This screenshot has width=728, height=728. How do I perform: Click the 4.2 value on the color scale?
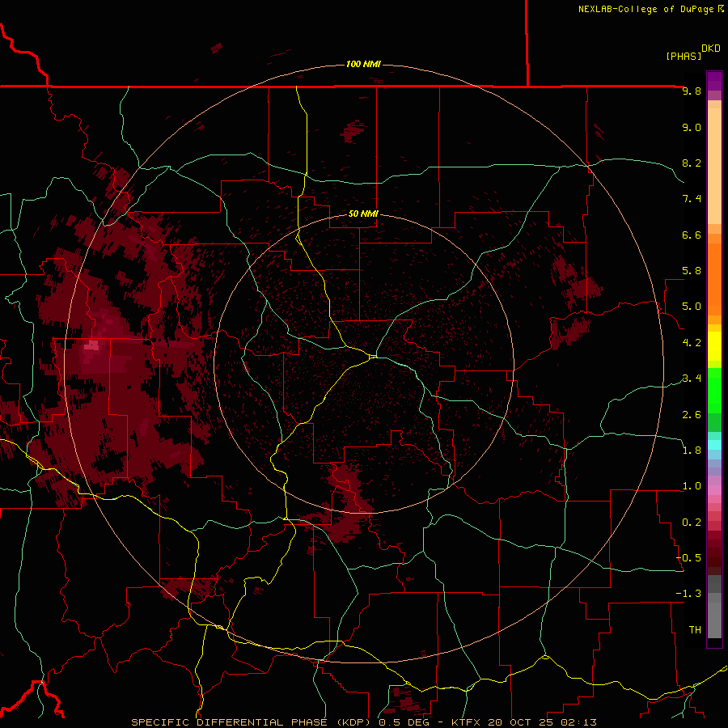692,343
